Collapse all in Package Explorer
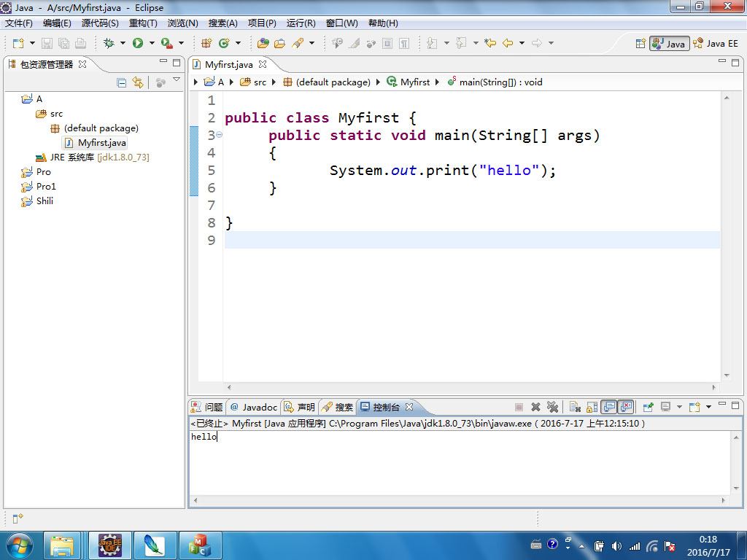Viewport: 747px width, 560px height. (x=122, y=83)
